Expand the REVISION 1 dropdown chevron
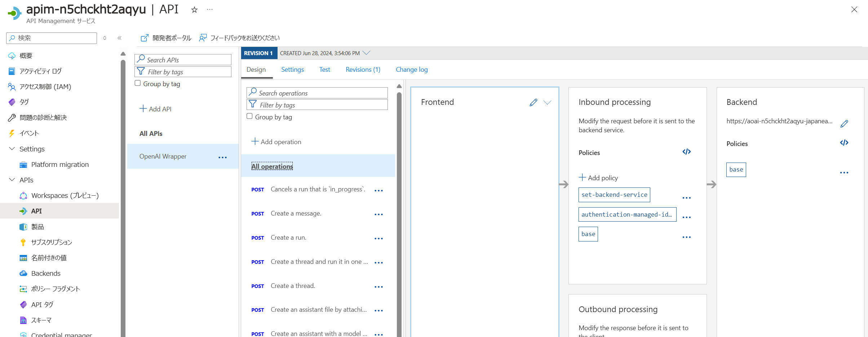 click(x=367, y=53)
